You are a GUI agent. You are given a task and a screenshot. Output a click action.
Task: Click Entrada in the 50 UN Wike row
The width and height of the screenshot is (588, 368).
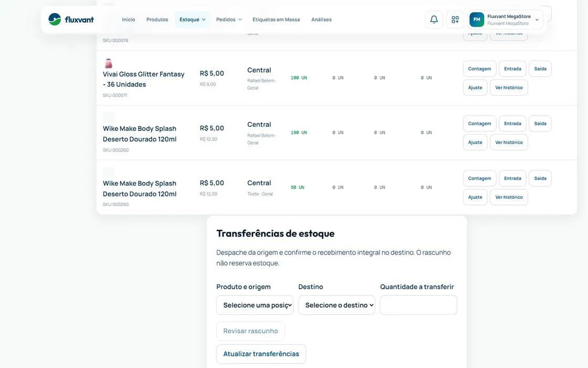coord(512,178)
